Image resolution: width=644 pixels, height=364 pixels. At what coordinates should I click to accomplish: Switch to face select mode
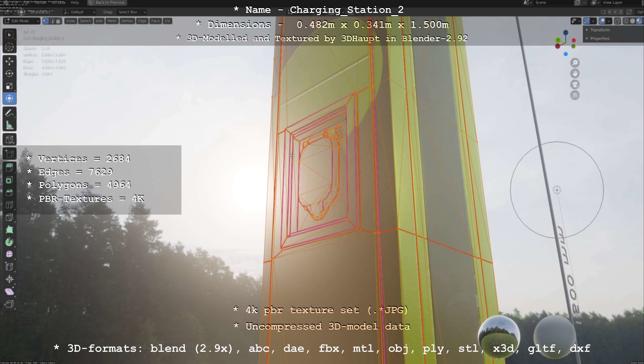(58, 21)
